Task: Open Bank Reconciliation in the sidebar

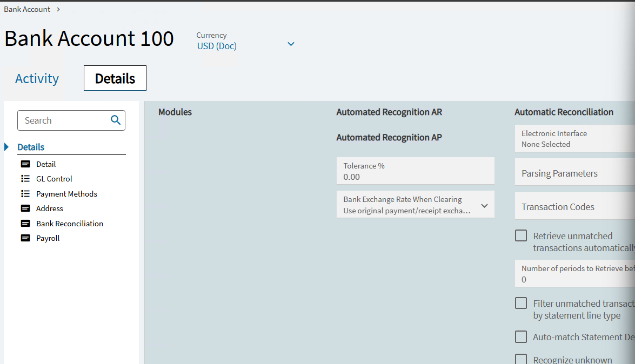Action: tap(69, 223)
